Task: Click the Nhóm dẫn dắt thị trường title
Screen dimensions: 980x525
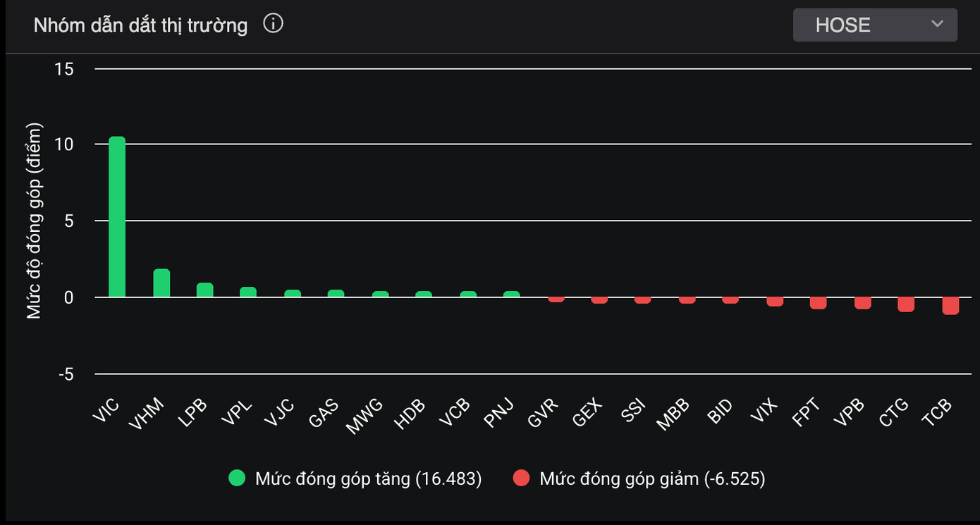Action: coord(140,25)
